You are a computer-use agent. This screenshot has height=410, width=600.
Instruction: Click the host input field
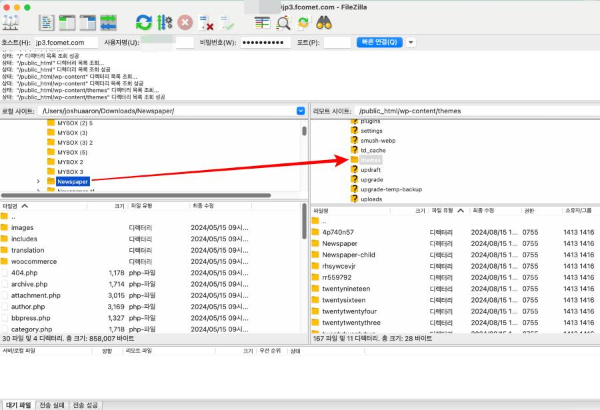66,42
